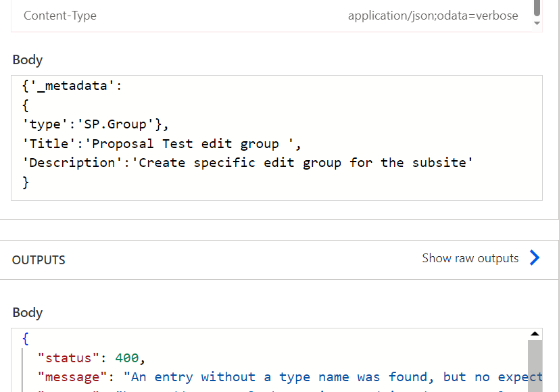Click inside the inputs Body text box

coord(276,138)
